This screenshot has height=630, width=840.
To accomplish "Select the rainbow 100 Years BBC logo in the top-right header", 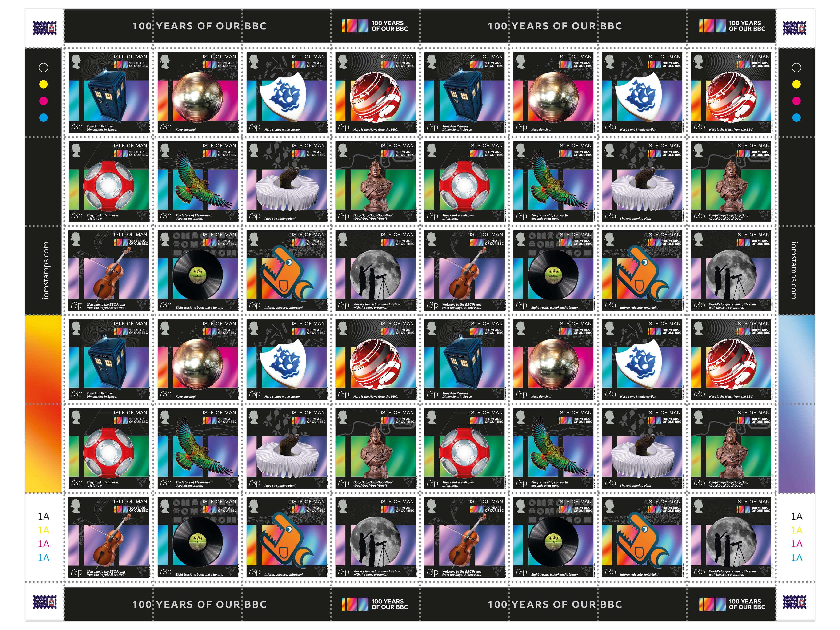I will click(x=732, y=26).
